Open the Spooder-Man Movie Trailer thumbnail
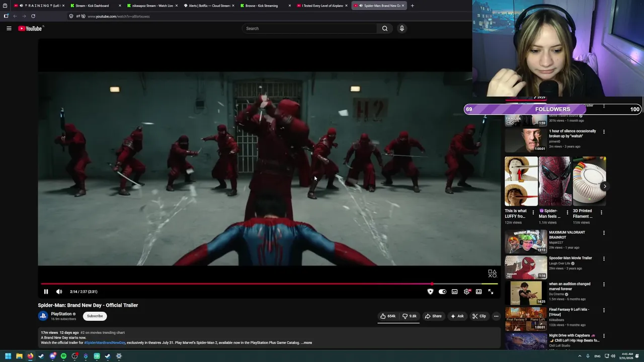Viewport: 644px width, 362px height. click(526, 267)
